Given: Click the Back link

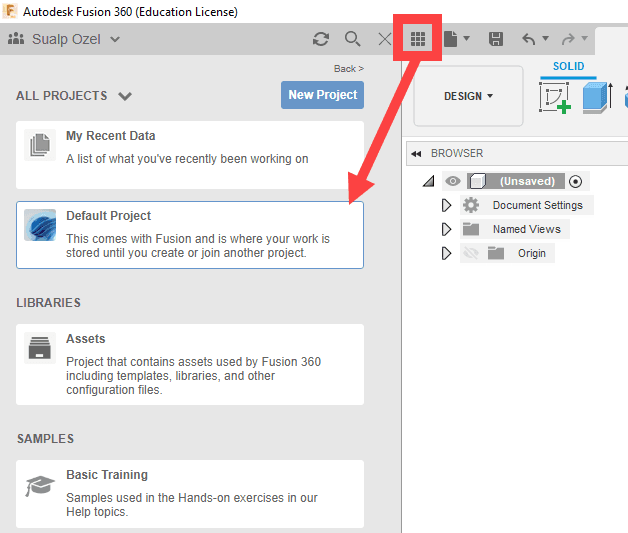Looking at the screenshot, I should [348, 69].
